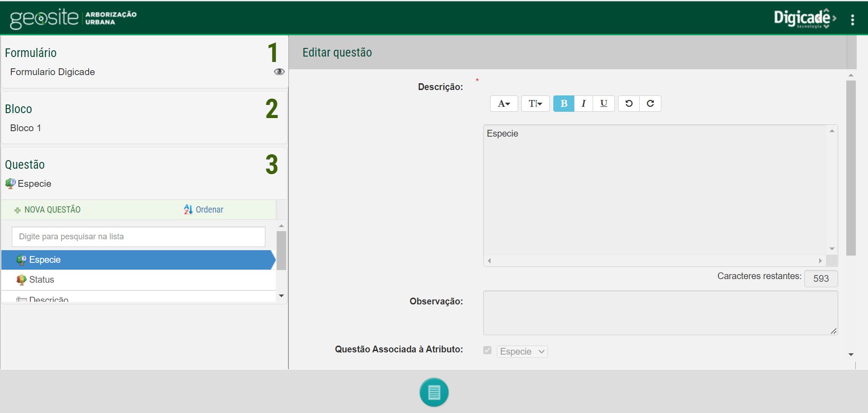Open the three-dot options menu
This screenshot has height=413, width=868.
852,20
